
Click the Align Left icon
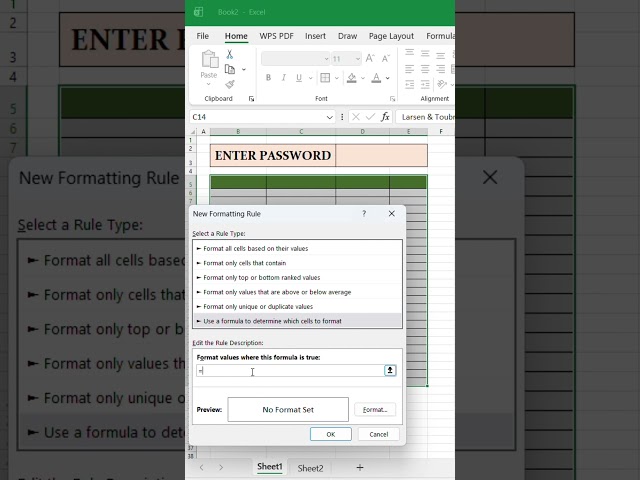click(409, 69)
